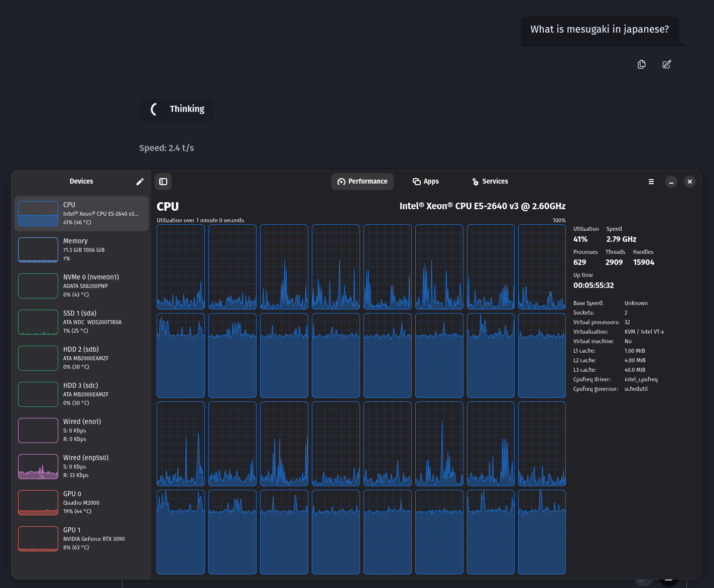714x588 pixels.
Task: Click the Virtual processors value 32
Action: [x=627, y=322]
